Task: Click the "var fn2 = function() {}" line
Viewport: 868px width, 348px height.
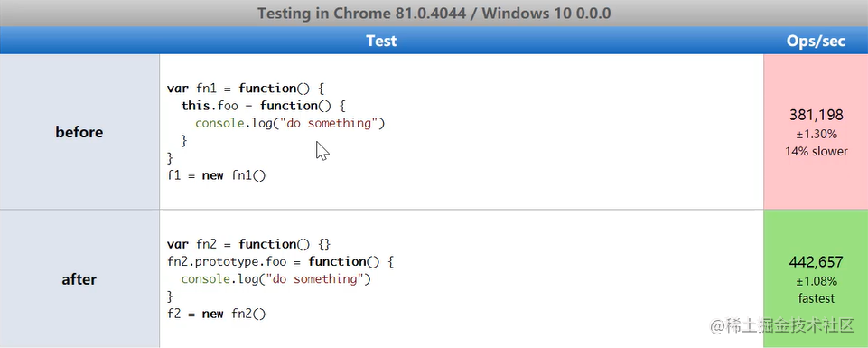Action: [x=249, y=244]
